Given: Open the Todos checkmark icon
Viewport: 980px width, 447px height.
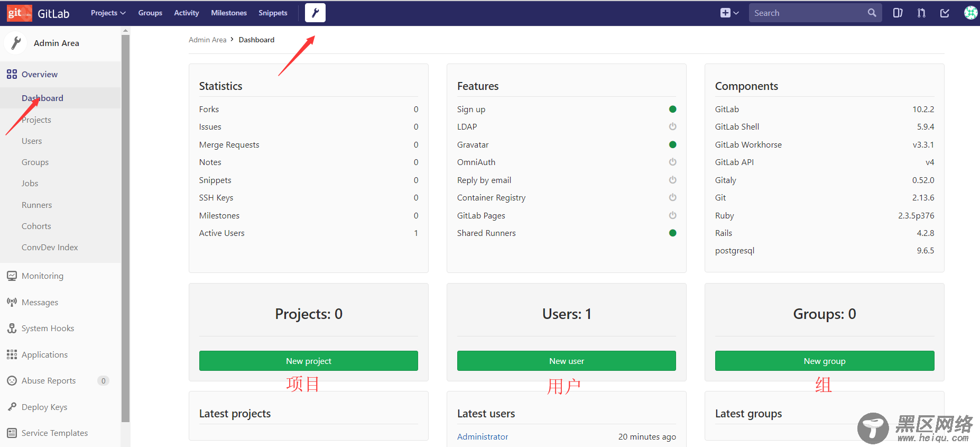Looking at the screenshot, I should coord(945,13).
